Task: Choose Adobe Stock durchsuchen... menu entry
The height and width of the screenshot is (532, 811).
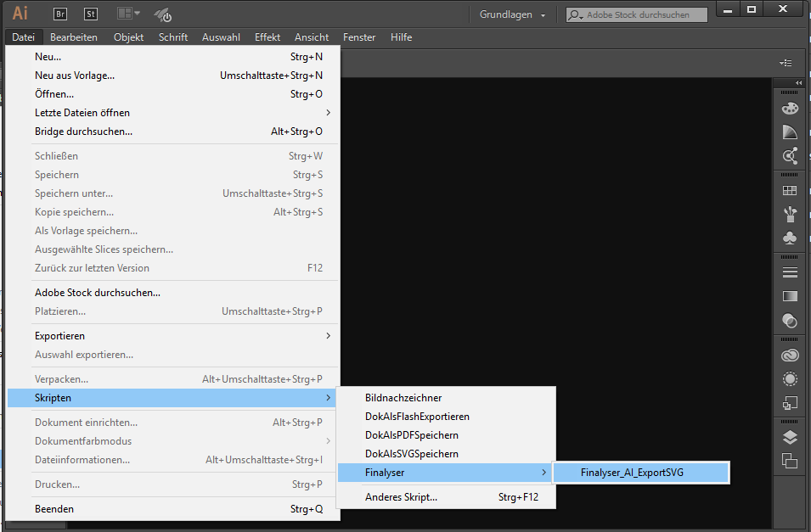Action: pos(172,293)
